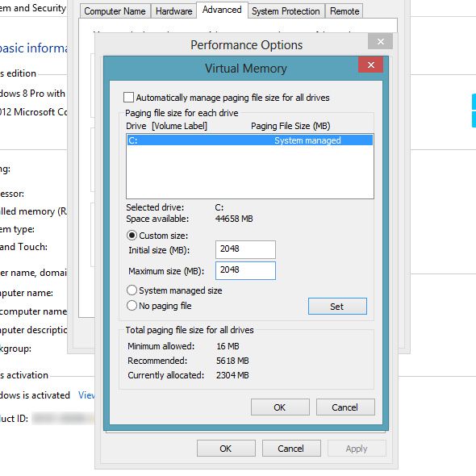Cancel the Virtual Memory dialog
Image resolution: width=476 pixels, height=476 pixels.
coord(345,407)
